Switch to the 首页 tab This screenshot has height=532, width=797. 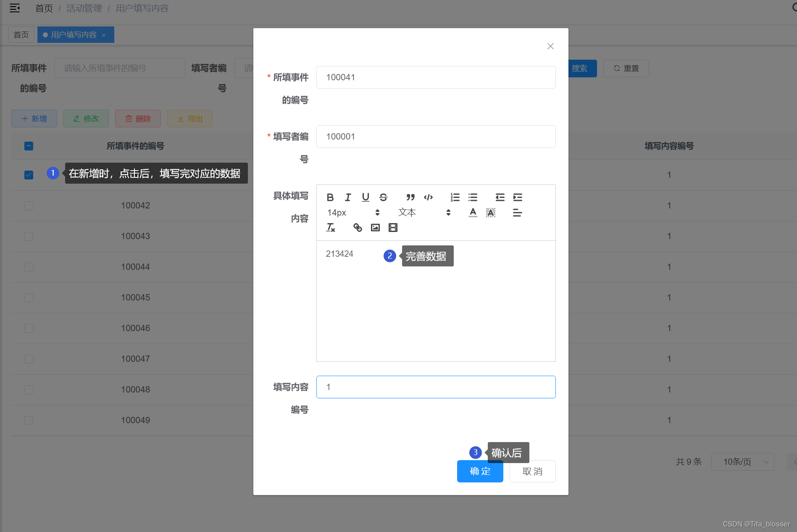click(21, 35)
